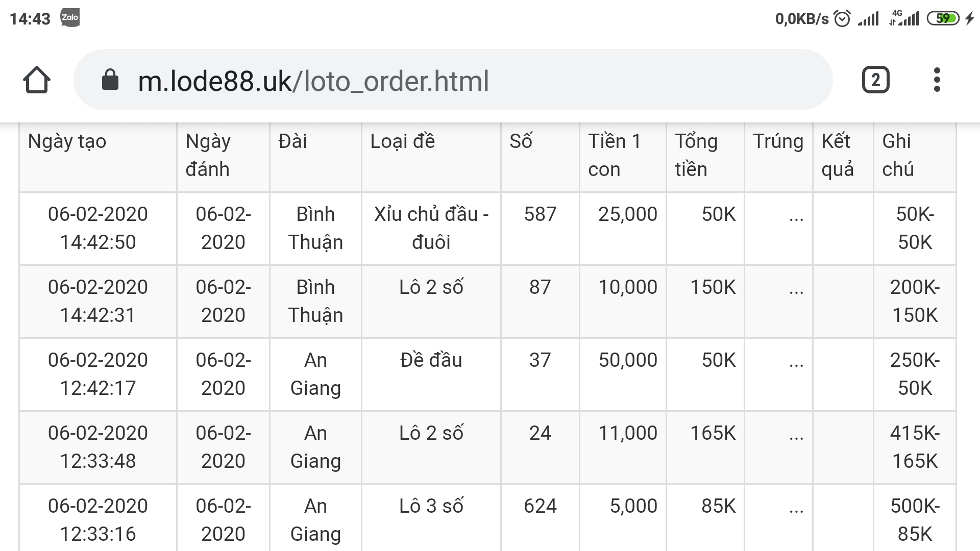Tap the alarm clock status icon
The width and height of the screenshot is (980, 551).
click(842, 19)
